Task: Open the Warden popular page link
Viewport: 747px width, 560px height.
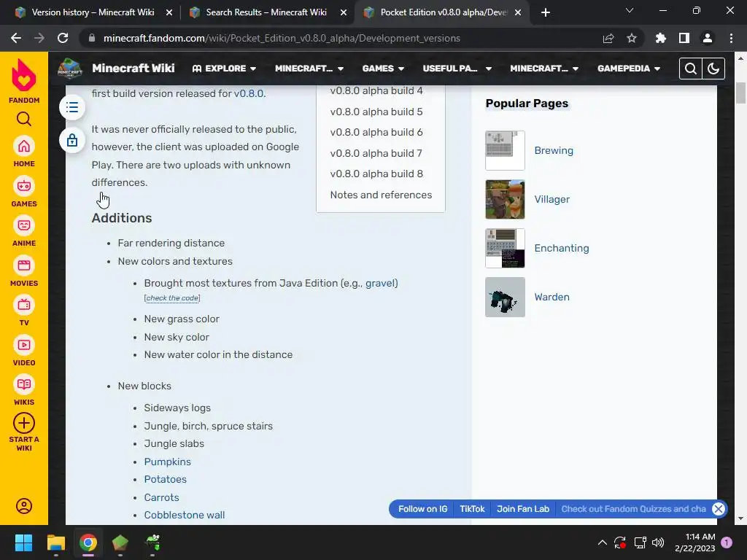Action: 551,297
